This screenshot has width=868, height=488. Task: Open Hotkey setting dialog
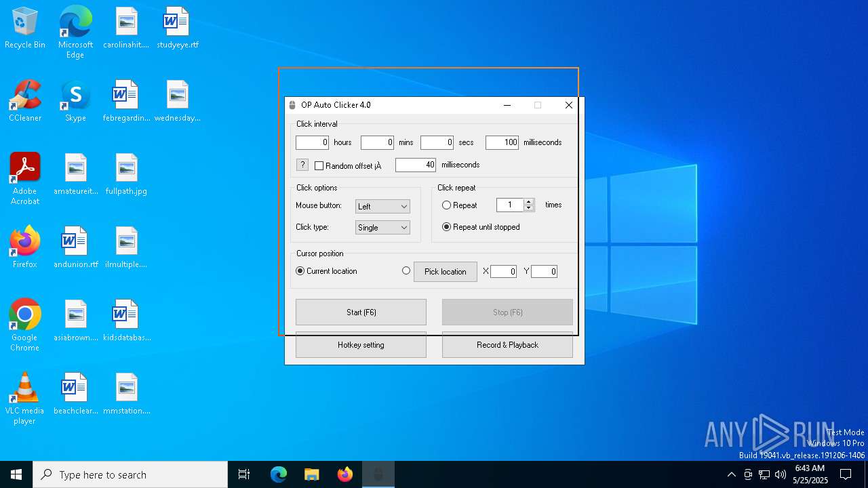[361, 345]
